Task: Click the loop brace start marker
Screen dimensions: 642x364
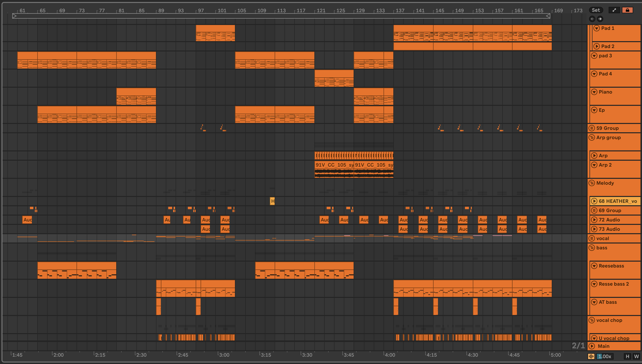Action: pyautogui.click(x=14, y=16)
